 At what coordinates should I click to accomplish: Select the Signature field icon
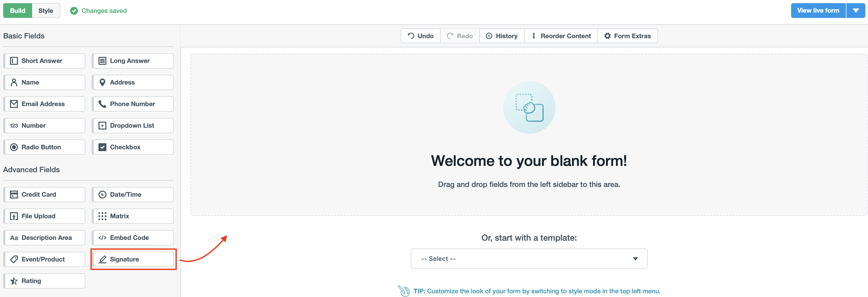click(x=103, y=259)
